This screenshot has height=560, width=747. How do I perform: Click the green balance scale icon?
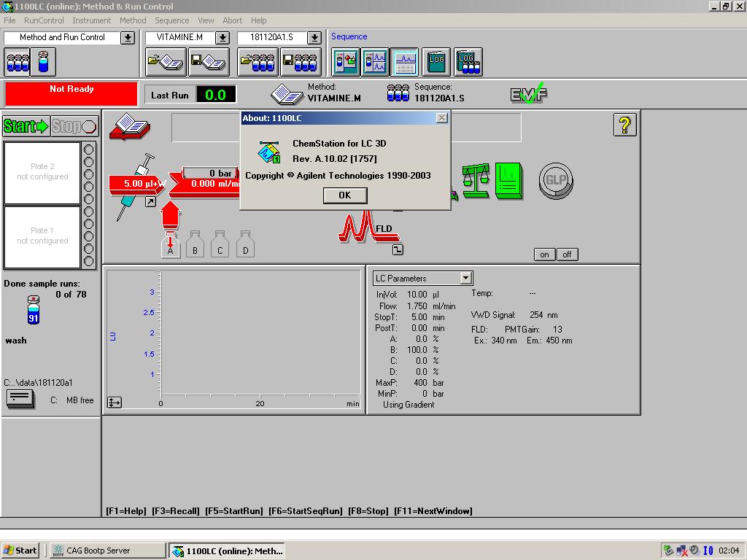(x=476, y=181)
